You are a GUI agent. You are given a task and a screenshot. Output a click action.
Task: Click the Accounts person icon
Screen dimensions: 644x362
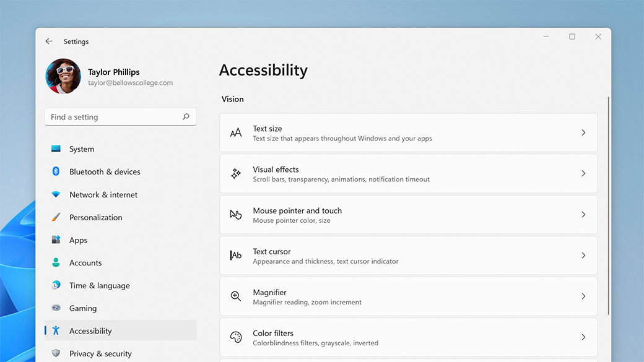56,262
